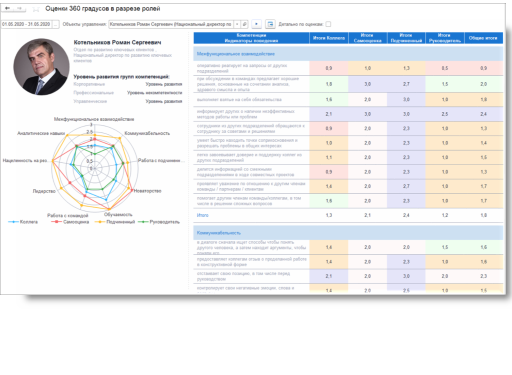Expand the Объекты управления dropdown arrow
The image size is (512, 375).
click(237, 24)
